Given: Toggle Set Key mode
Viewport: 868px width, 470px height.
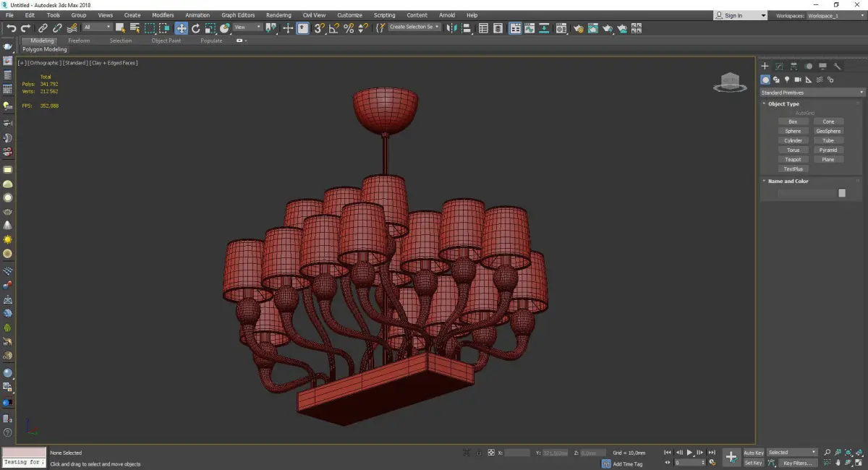Looking at the screenshot, I should click(x=753, y=463).
